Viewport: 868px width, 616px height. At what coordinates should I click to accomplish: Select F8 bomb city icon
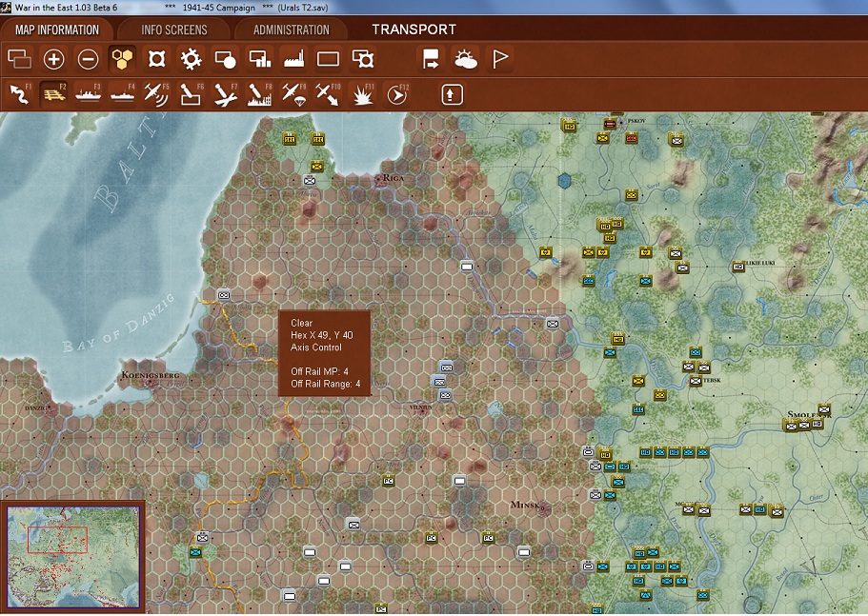point(259,94)
